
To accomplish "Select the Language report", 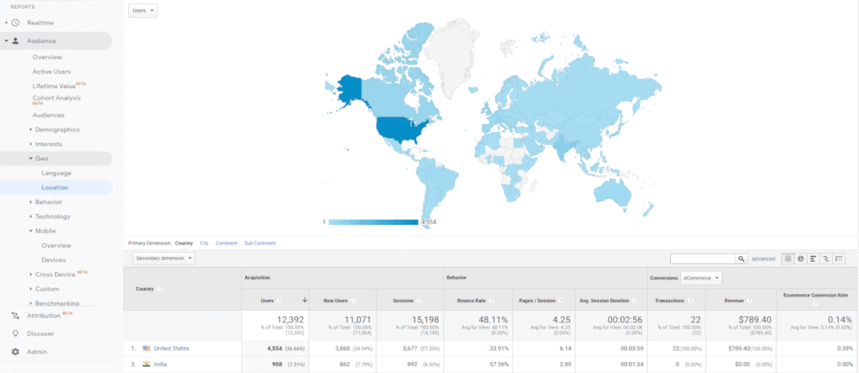I will [x=56, y=173].
